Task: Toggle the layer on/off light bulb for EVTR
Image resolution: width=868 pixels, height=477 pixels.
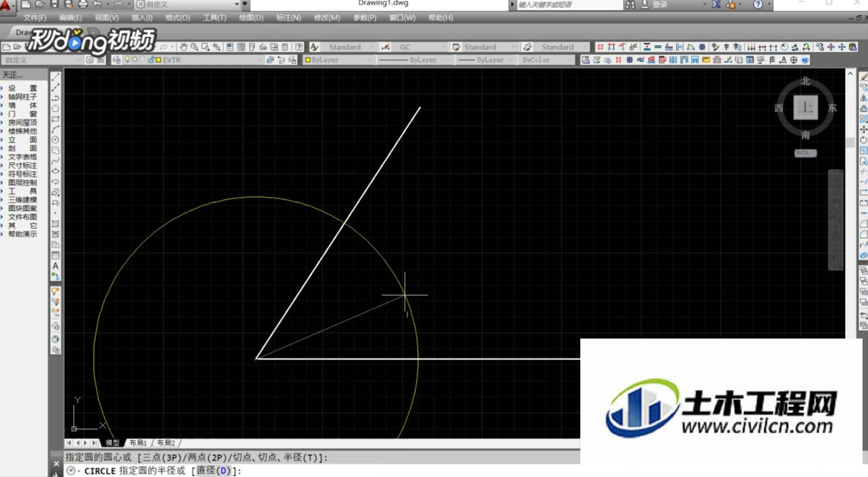Action: pyautogui.click(x=128, y=60)
